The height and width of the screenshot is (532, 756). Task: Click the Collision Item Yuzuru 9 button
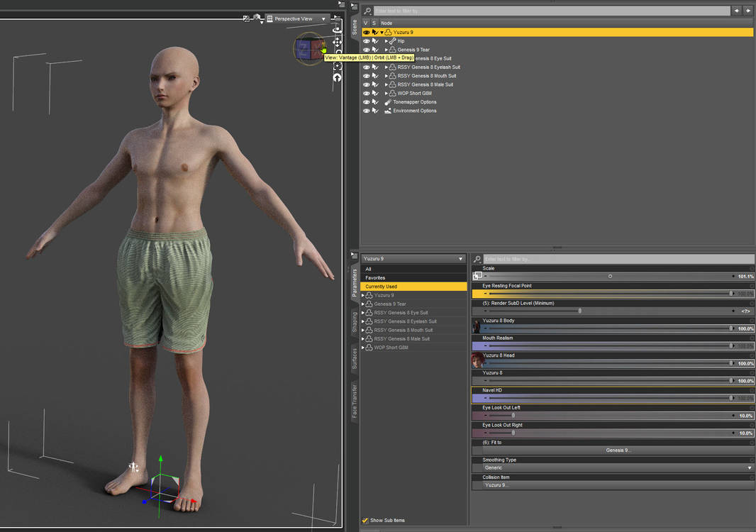tap(617, 485)
